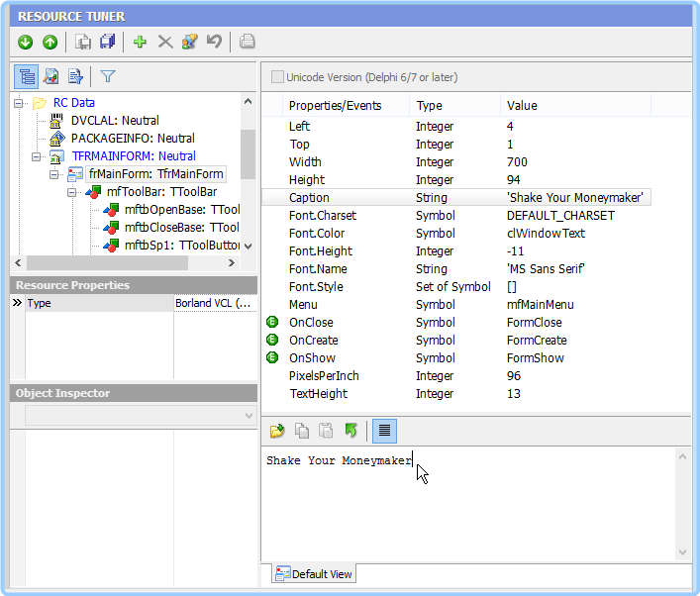Click the green up arrow toolbar icon
The height and width of the screenshot is (596, 700).
click(50, 42)
